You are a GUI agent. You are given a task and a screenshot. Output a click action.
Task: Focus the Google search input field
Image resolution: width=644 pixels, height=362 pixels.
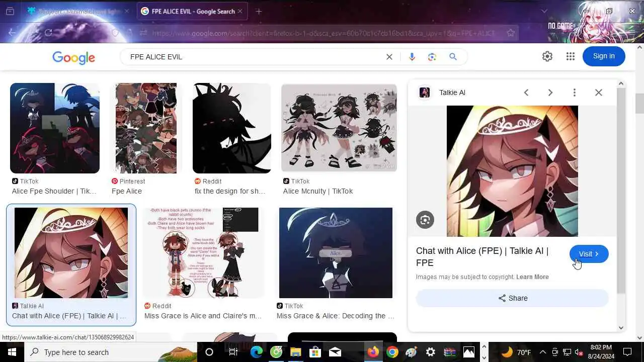pyautogui.click(x=254, y=57)
